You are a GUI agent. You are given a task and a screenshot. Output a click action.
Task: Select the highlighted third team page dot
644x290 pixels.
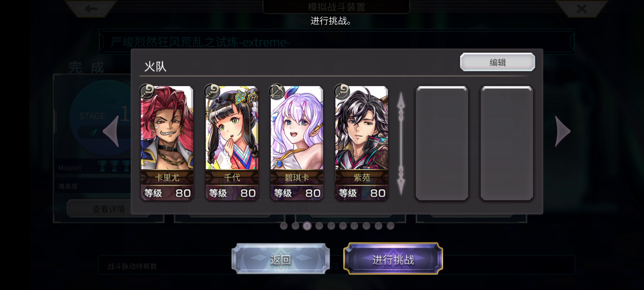click(307, 226)
